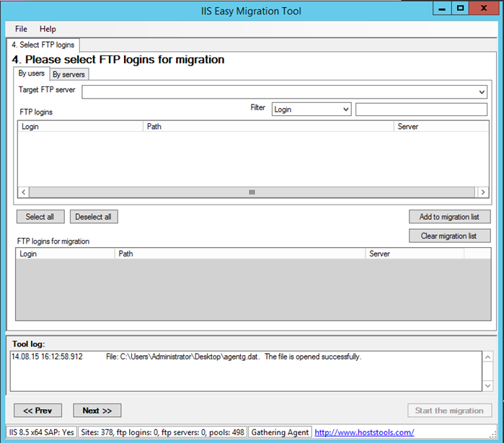Open the hoststools.com link
The height and width of the screenshot is (443, 504).
[364, 432]
